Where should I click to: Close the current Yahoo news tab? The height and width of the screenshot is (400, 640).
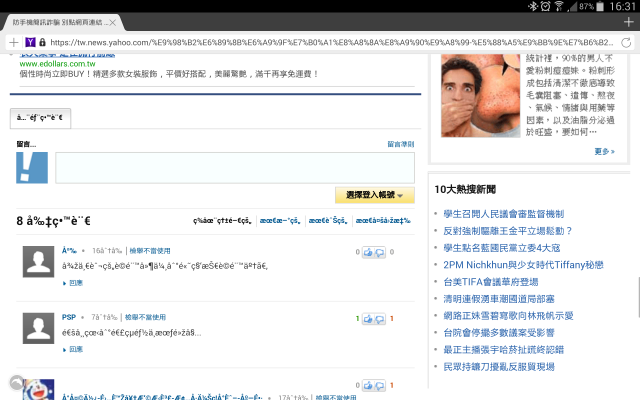pyautogui.click(x=113, y=22)
